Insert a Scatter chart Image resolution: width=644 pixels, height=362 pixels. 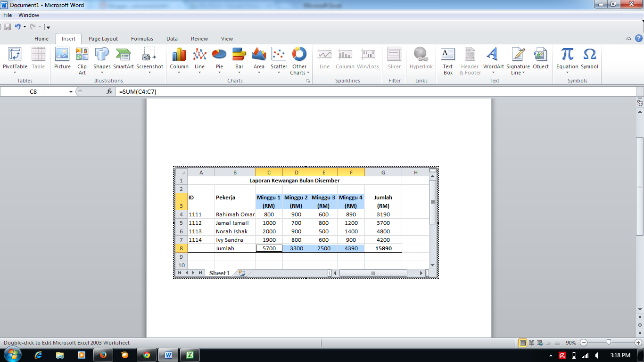click(279, 60)
